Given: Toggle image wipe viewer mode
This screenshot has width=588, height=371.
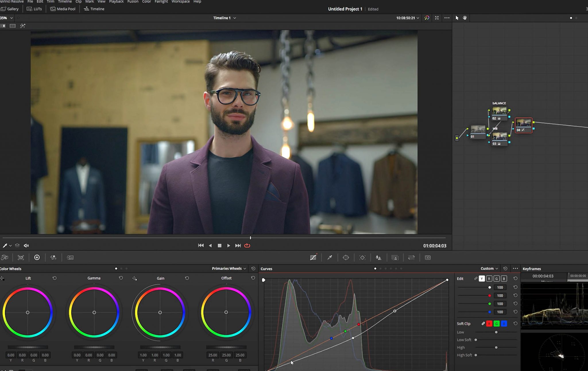Looking at the screenshot, I should 3,26.
